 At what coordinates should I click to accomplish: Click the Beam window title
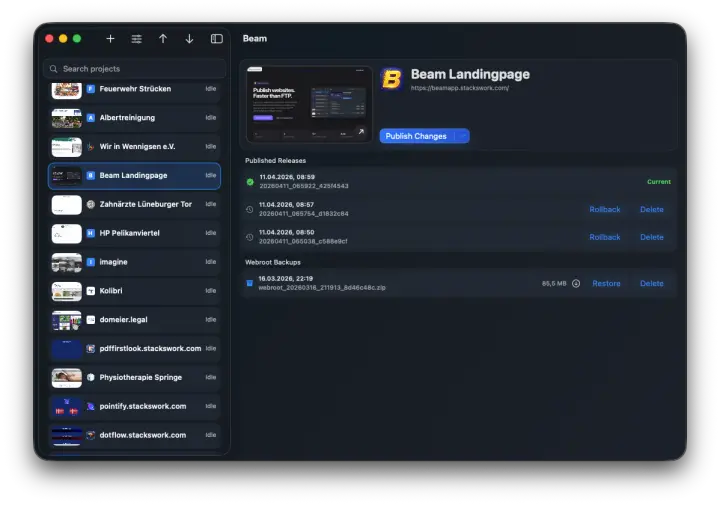coord(255,39)
